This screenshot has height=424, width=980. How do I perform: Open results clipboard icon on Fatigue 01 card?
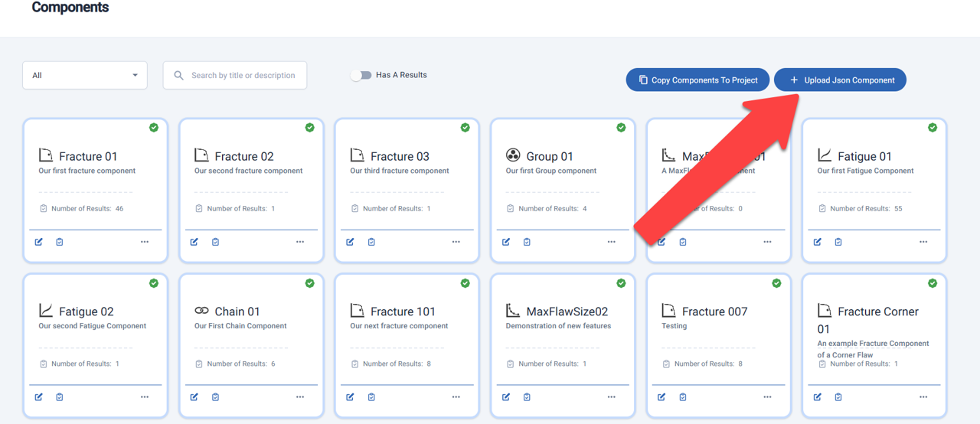838,242
